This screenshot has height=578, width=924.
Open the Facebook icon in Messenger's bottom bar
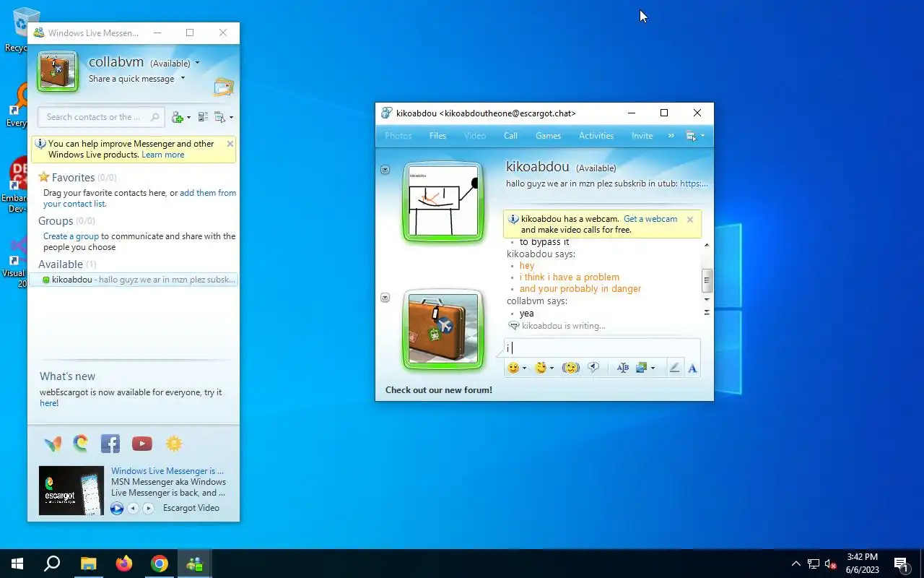pyautogui.click(x=110, y=444)
